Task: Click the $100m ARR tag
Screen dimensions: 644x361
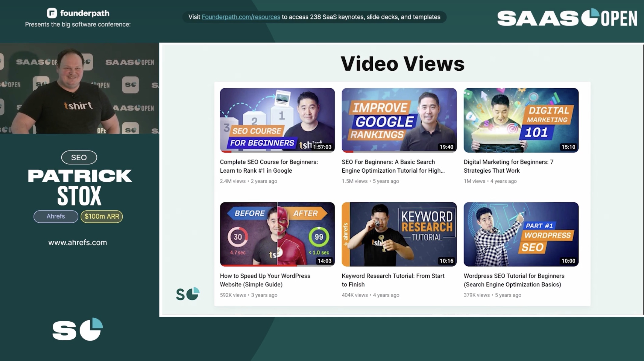Action: tap(102, 216)
